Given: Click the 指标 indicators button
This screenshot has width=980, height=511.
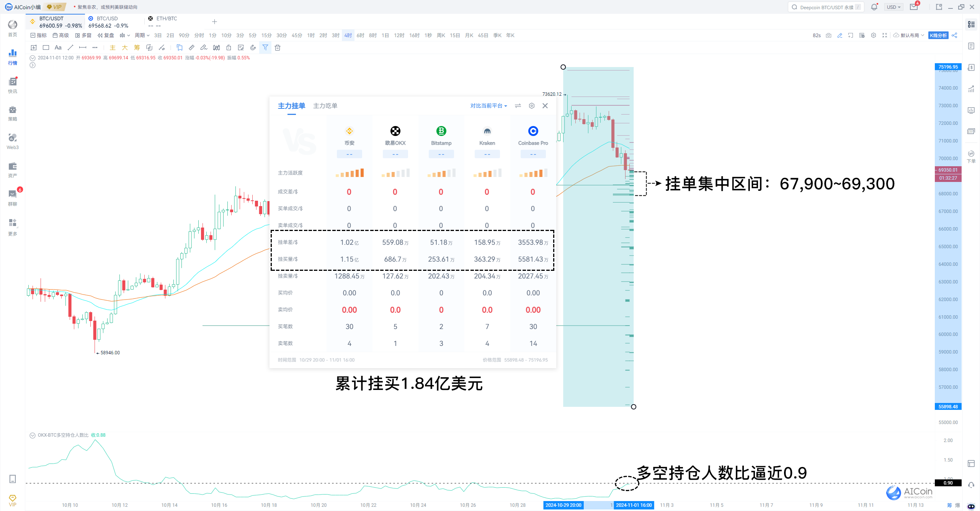Looking at the screenshot, I should point(39,35).
